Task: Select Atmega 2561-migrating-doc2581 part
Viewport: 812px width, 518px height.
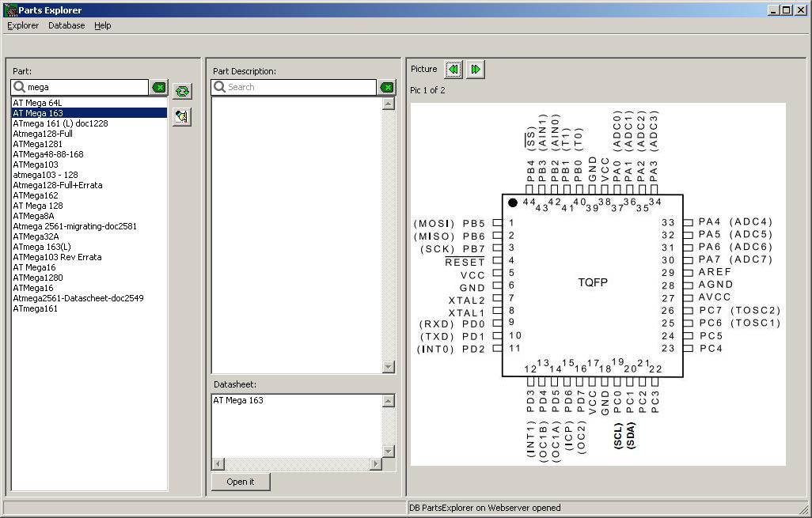Action: (x=89, y=226)
